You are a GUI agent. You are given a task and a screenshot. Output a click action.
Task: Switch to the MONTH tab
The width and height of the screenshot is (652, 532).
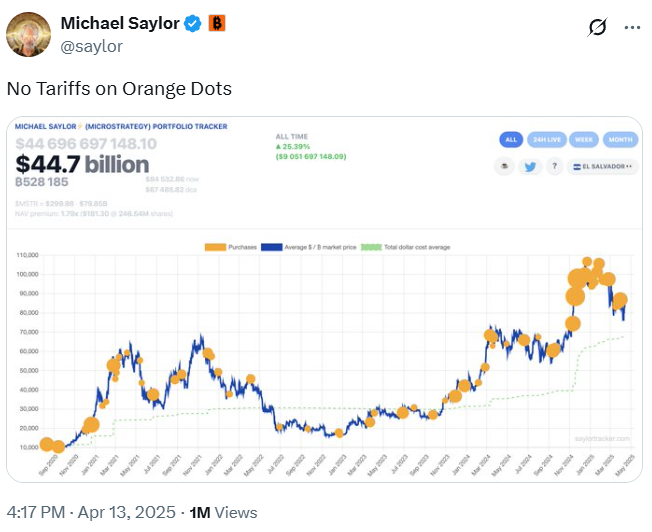618,140
